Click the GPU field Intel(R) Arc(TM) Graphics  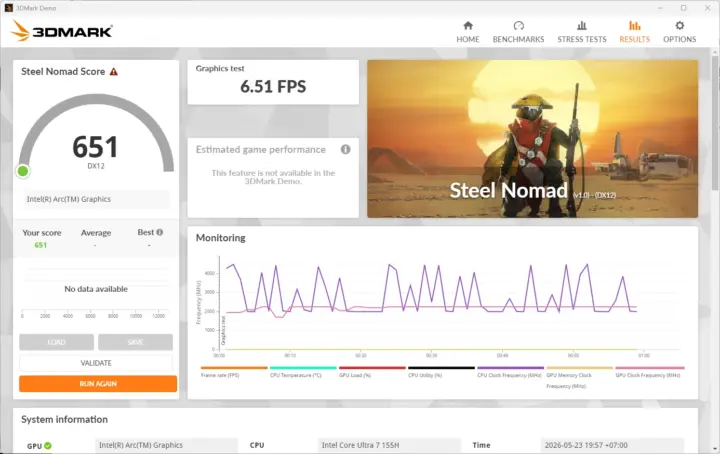166,445
